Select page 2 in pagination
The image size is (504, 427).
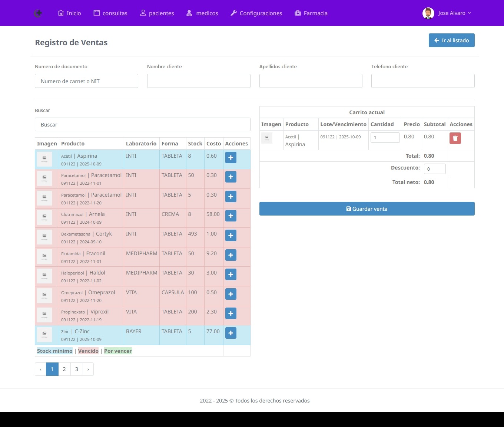[x=64, y=369]
